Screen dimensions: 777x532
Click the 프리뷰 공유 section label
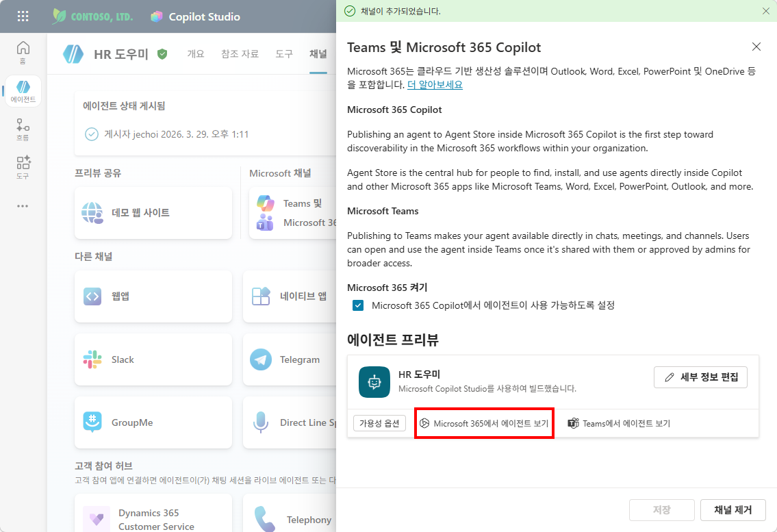pos(98,173)
